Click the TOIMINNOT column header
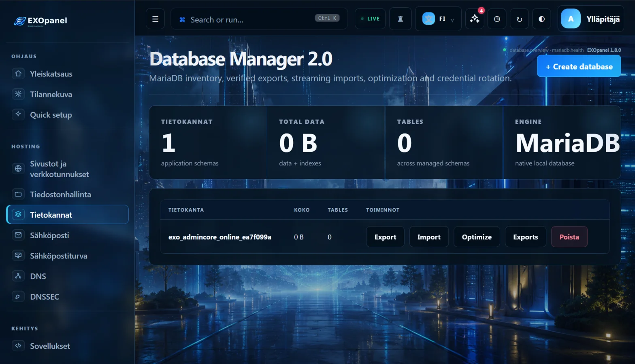Image resolution: width=635 pixels, height=364 pixels. click(383, 210)
